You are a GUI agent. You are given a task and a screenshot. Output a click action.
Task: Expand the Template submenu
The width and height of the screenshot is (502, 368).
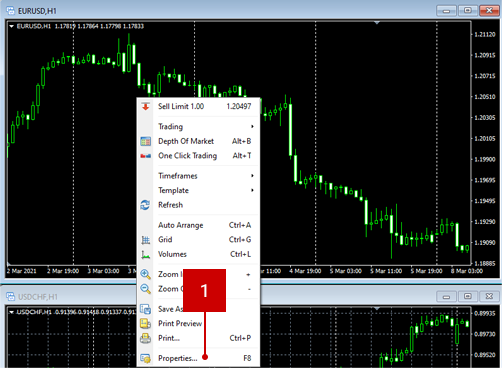coord(199,190)
